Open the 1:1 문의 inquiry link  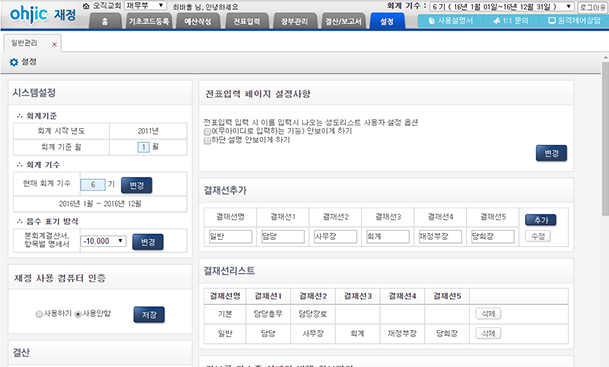(510, 21)
